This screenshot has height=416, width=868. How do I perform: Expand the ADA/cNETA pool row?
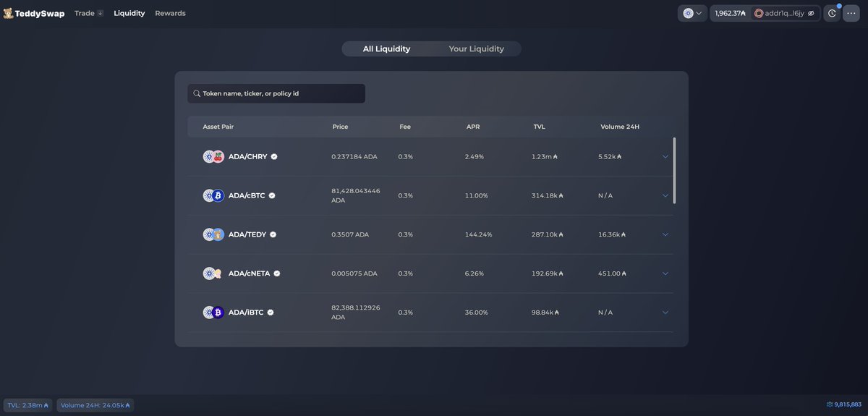pyautogui.click(x=665, y=273)
